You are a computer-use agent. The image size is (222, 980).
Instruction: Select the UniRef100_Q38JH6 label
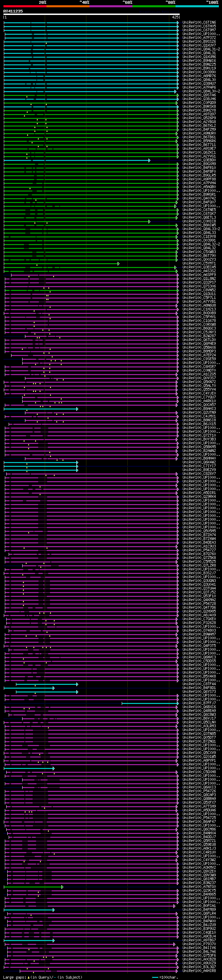[x=199, y=99]
